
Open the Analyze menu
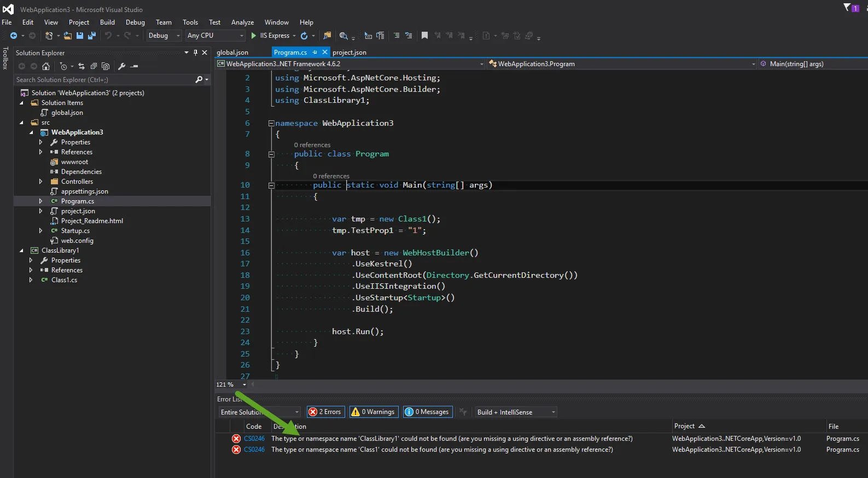242,22
